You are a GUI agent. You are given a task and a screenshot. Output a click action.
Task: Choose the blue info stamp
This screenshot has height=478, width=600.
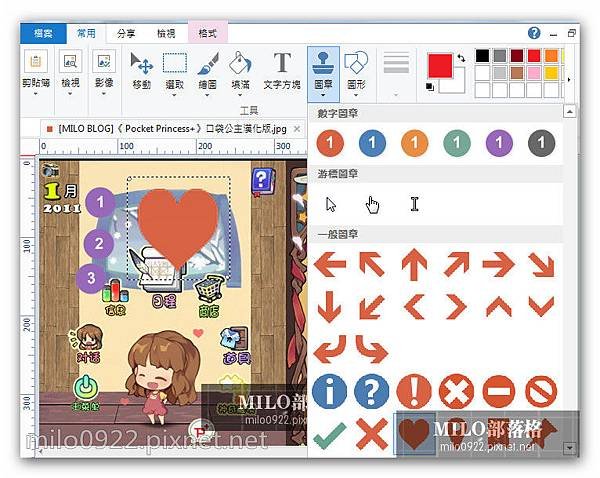[329, 392]
